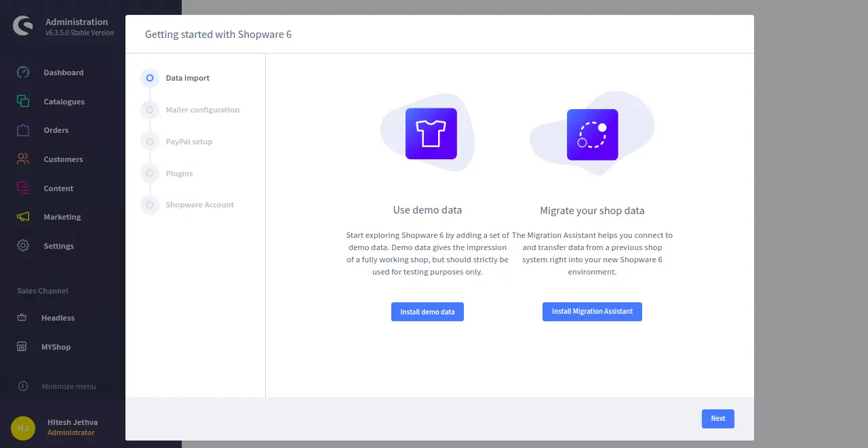The width and height of the screenshot is (868, 448).
Task: Click the Sales Channel section header
Action: click(x=43, y=291)
